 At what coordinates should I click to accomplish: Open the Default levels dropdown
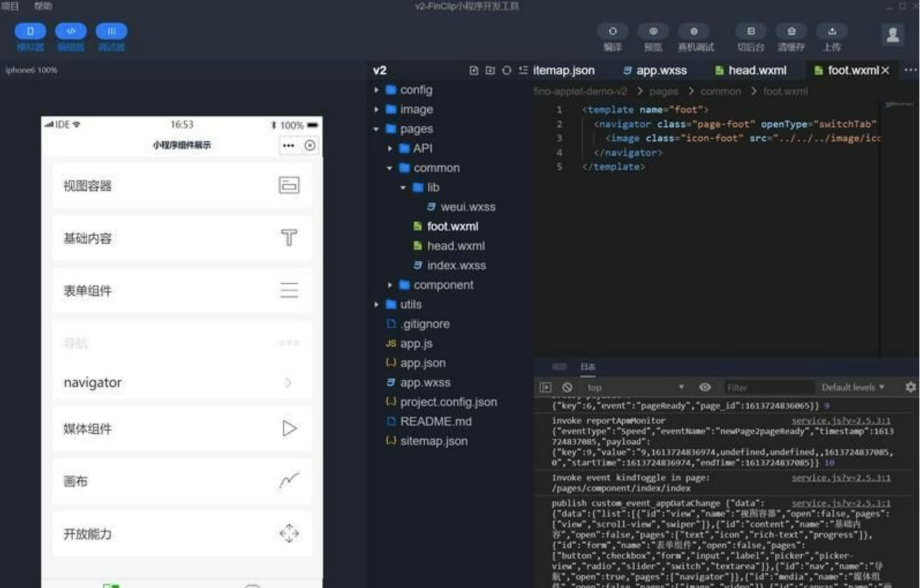[x=853, y=387]
